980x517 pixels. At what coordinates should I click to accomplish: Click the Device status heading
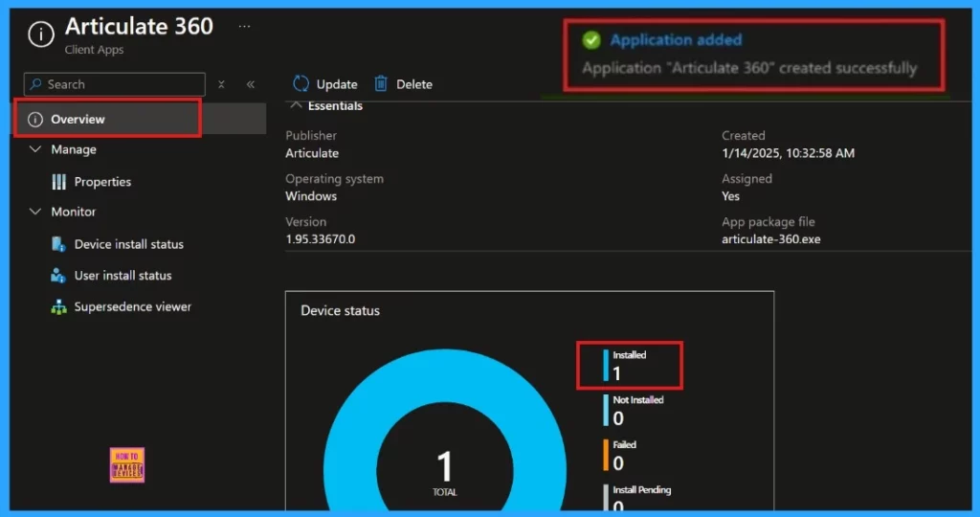340,311
